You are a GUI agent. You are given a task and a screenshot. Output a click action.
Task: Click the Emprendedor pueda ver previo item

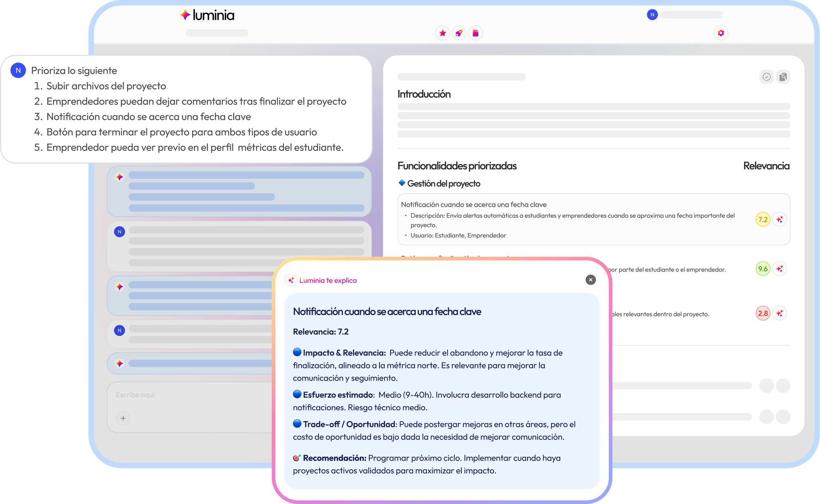click(195, 147)
